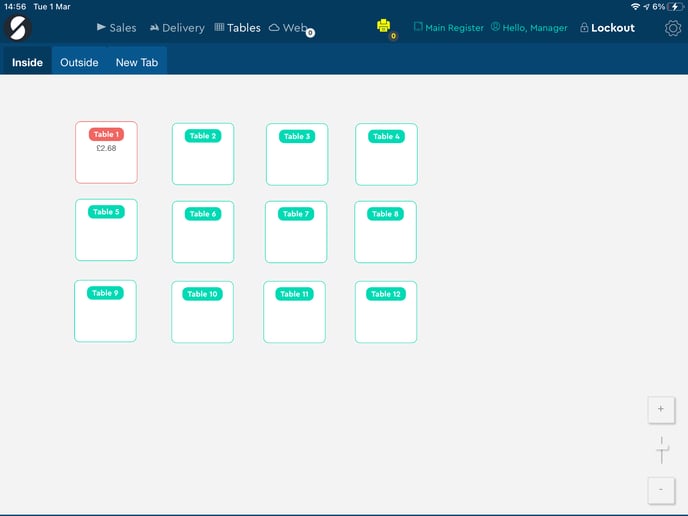Open Table 10
The height and width of the screenshot is (516, 688).
202,312
